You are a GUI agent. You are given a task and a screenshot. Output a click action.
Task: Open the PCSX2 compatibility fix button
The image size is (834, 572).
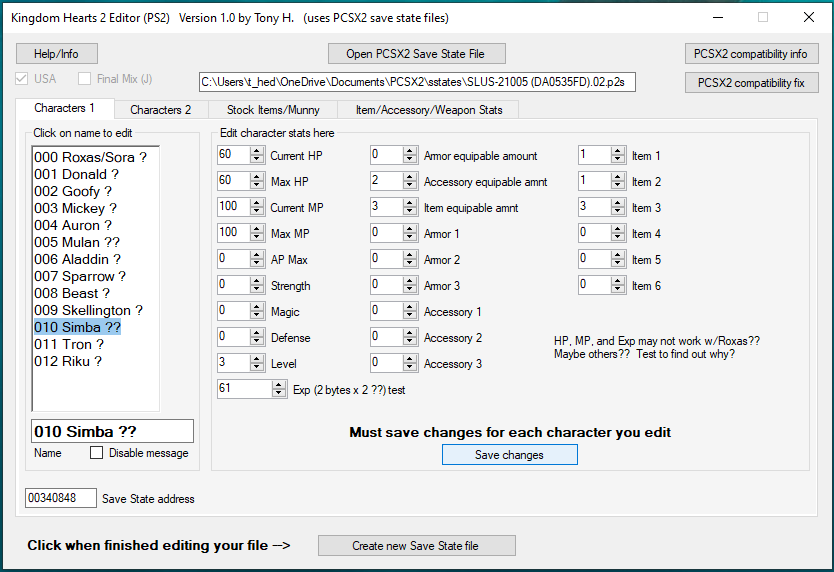(x=752, y=82)
